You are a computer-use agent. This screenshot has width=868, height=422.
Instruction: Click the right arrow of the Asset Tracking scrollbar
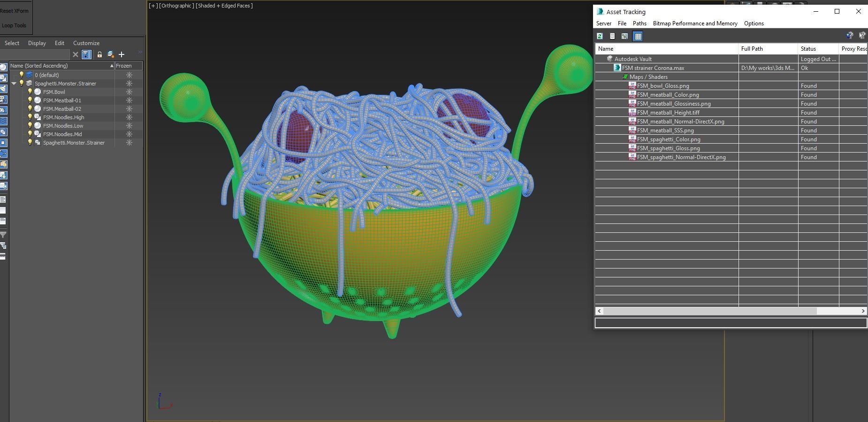pos(863,311)
